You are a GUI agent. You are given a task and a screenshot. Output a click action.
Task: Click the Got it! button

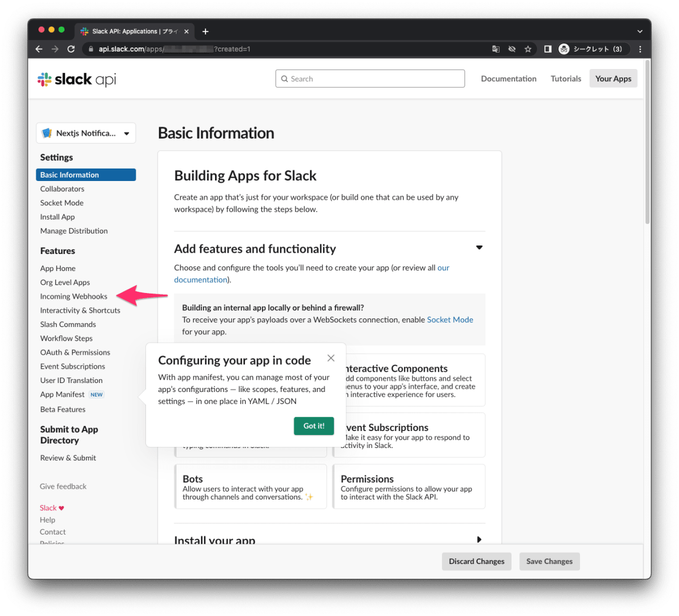[x=314, y=426]
